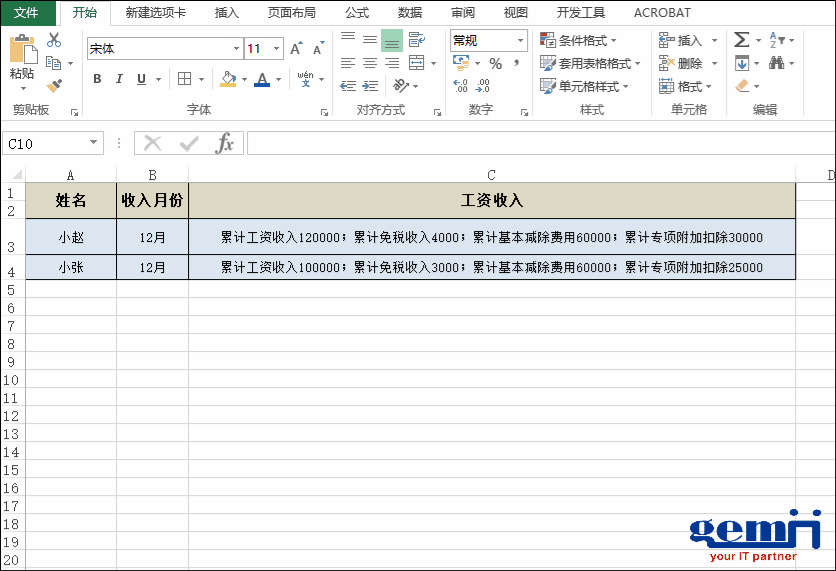The height and width of the screenshot is (571, 836).
Task: Click the Delete 删除 cells button
Action: pyautogui.click(x=681, y=63)
